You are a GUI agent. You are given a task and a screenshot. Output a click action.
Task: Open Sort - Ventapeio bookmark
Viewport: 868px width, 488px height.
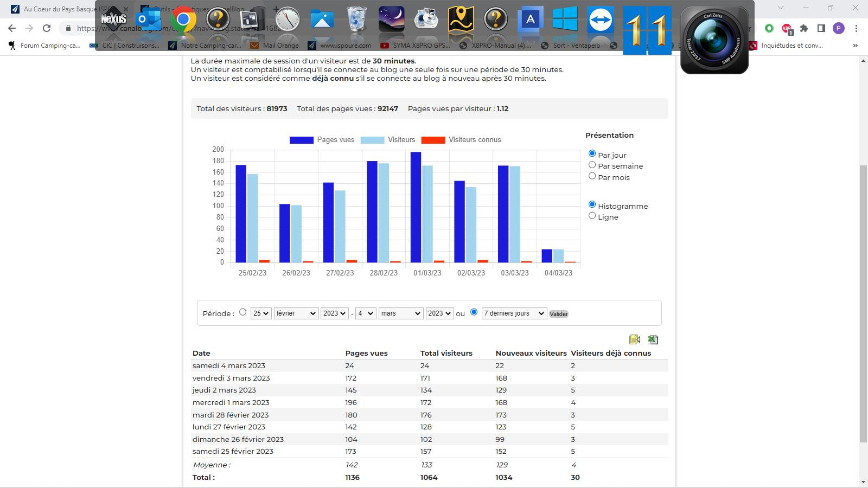click(570, 46)
